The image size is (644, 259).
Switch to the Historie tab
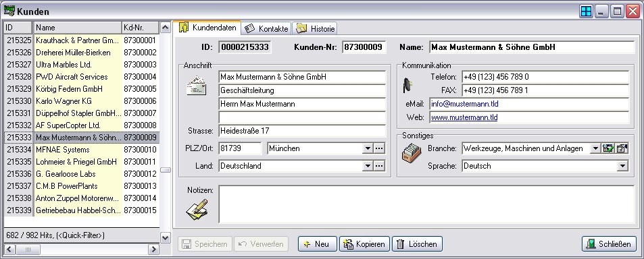pyautogui.click(x=315, y=28)
